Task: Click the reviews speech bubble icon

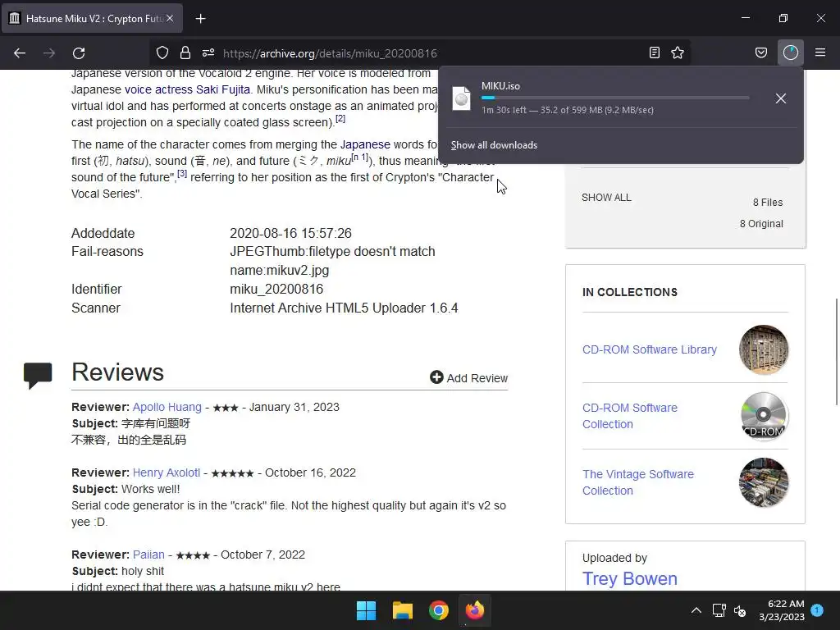Action: (x=38, y=375)
